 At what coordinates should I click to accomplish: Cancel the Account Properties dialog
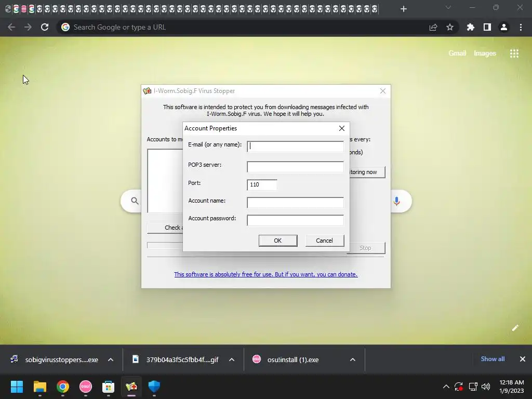pos(324,241)
